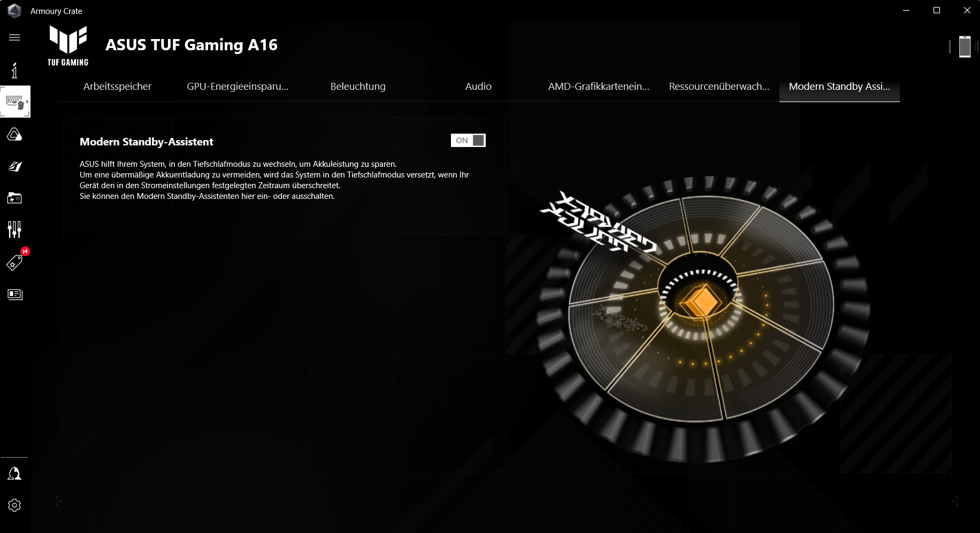
Task: Open the Home info icon in sidebar
Action: pos(14,70)
